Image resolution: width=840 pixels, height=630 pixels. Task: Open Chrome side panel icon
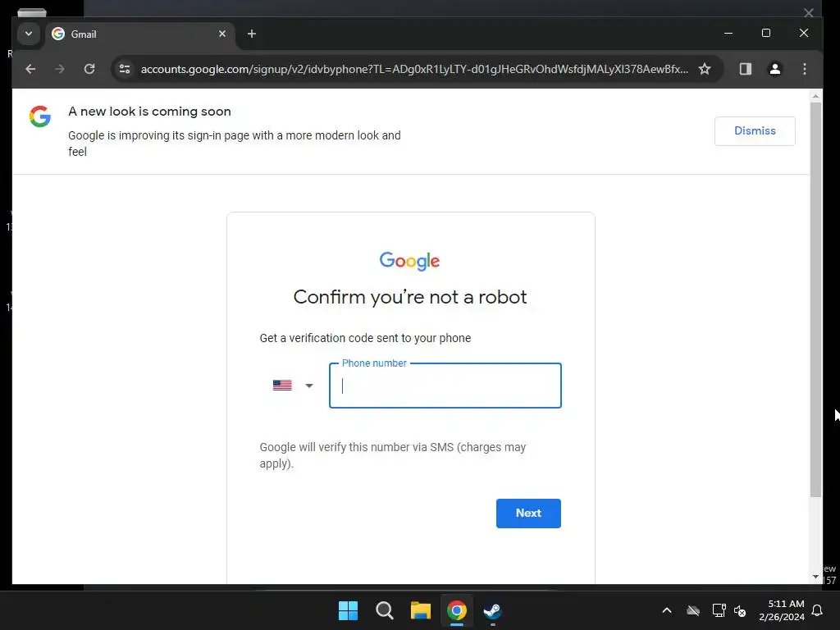pyautogui.click(x=745, y=69)
